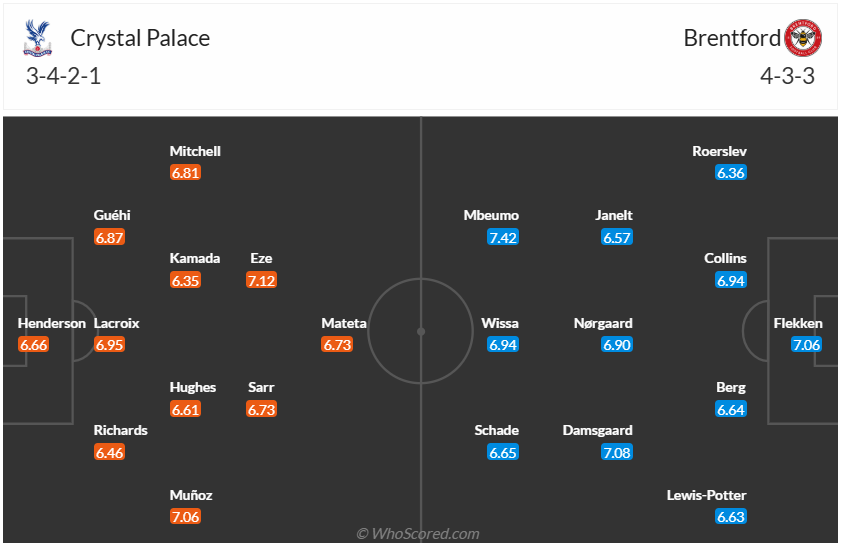Select Wissa's 6.94 rating badge
Screen dimensions: 841x543
coord(504,345)
